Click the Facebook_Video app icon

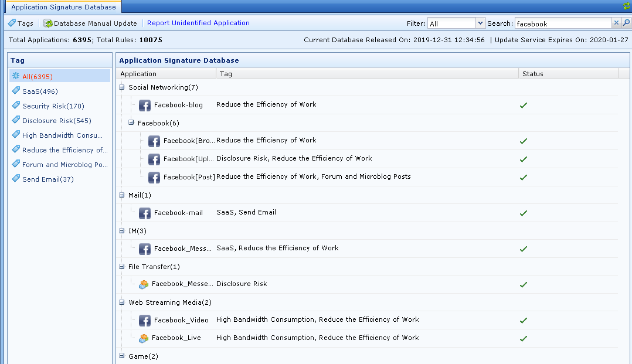click(145, 321)
